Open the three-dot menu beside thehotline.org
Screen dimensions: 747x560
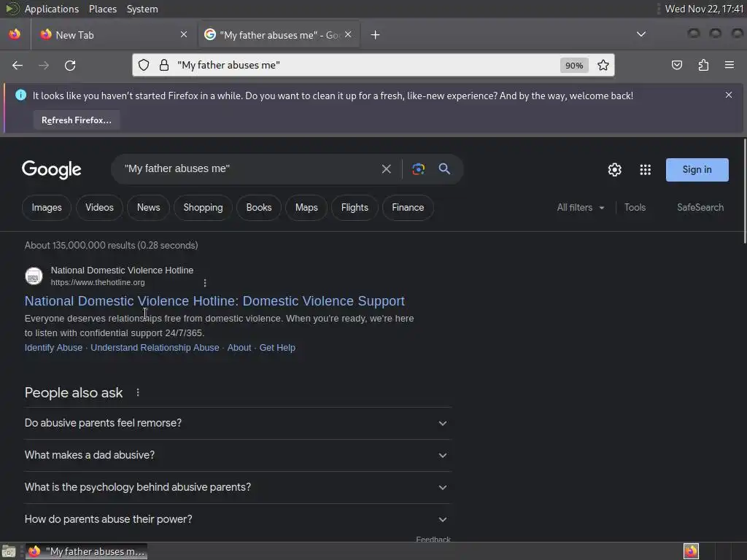[205, 283]
